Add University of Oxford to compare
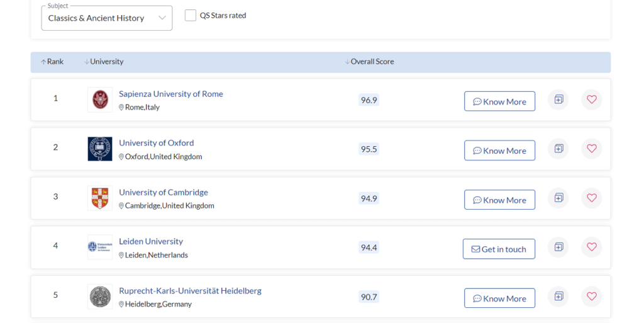The image size is (644, 323). tap(558, 149)
